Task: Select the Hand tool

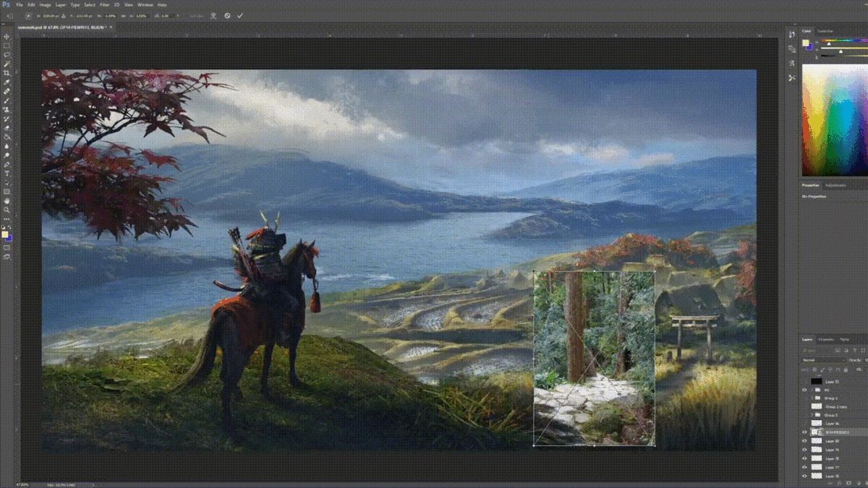Action: [x=7, y=200]
